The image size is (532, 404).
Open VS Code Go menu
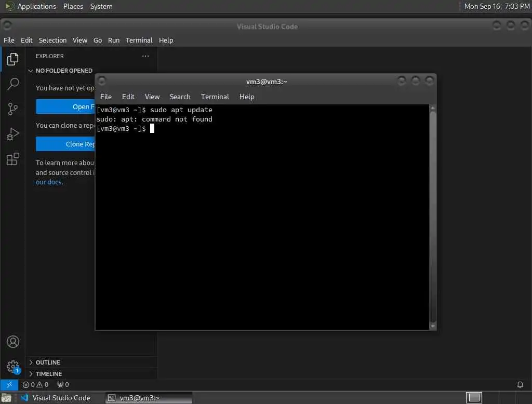point(97,40)
